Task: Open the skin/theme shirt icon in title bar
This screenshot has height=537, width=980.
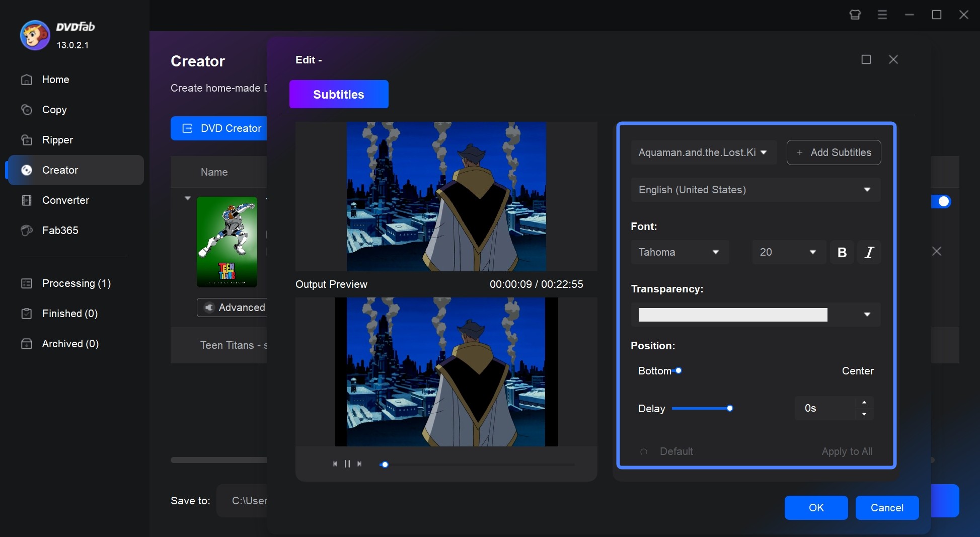Action: tap(855, 15)
